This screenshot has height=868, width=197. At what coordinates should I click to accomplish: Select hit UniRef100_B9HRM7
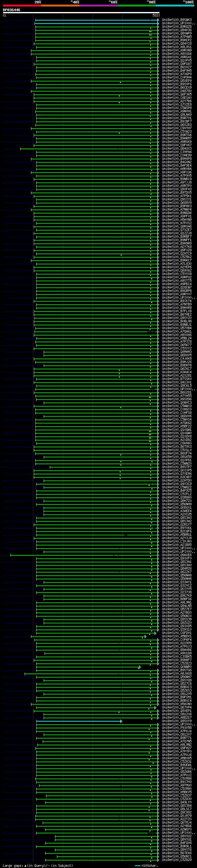click(x=177, y=139)
